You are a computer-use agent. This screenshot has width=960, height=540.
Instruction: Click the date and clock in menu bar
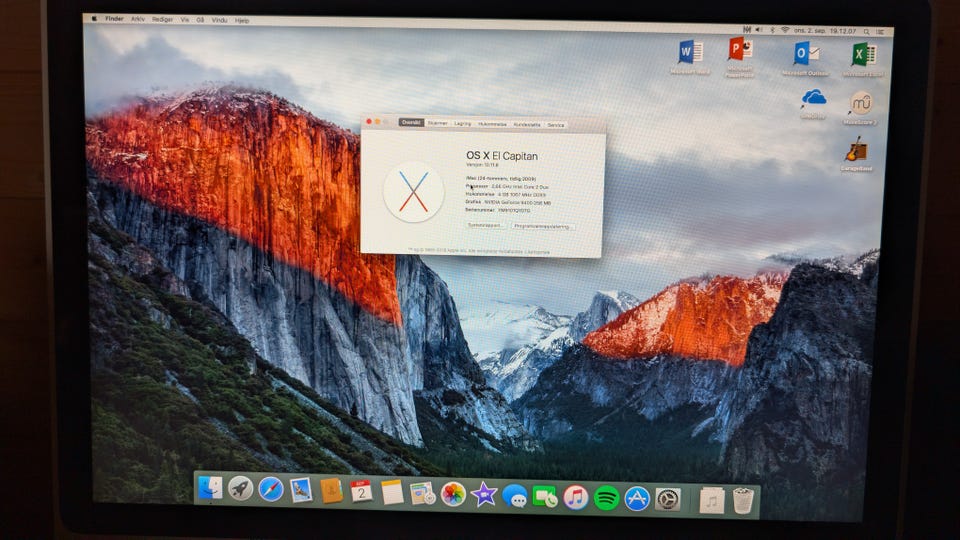pos(825,31)
